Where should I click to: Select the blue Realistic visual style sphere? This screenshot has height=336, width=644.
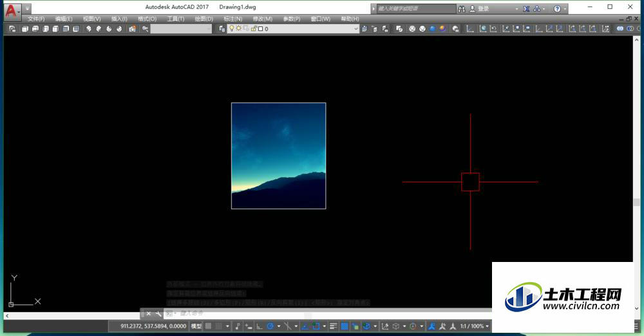(x=433, y=29)
